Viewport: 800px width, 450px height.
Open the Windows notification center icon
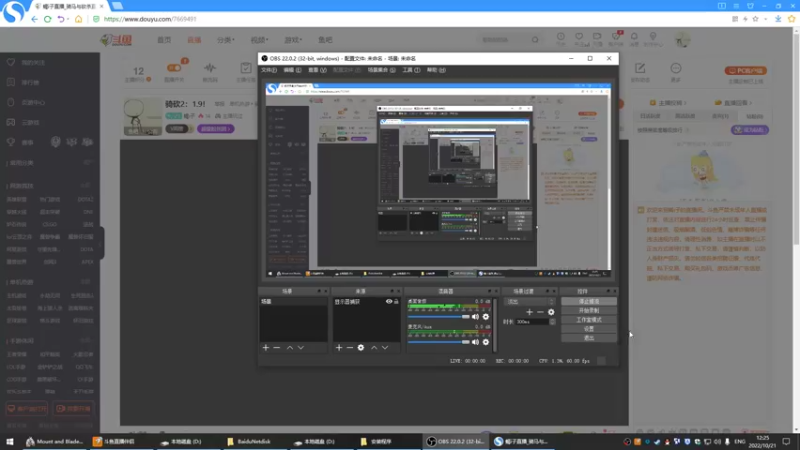click(786, 441)
